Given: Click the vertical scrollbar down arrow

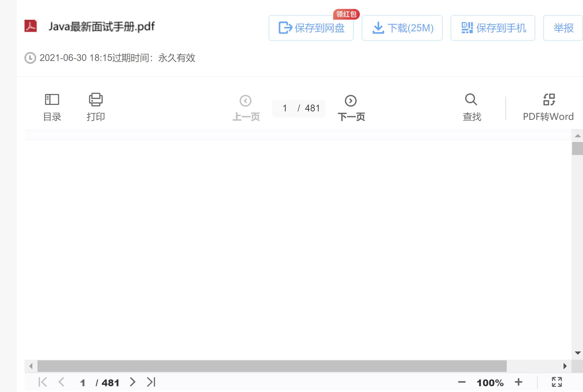Looking at the screenshot, I should [578, 353].
